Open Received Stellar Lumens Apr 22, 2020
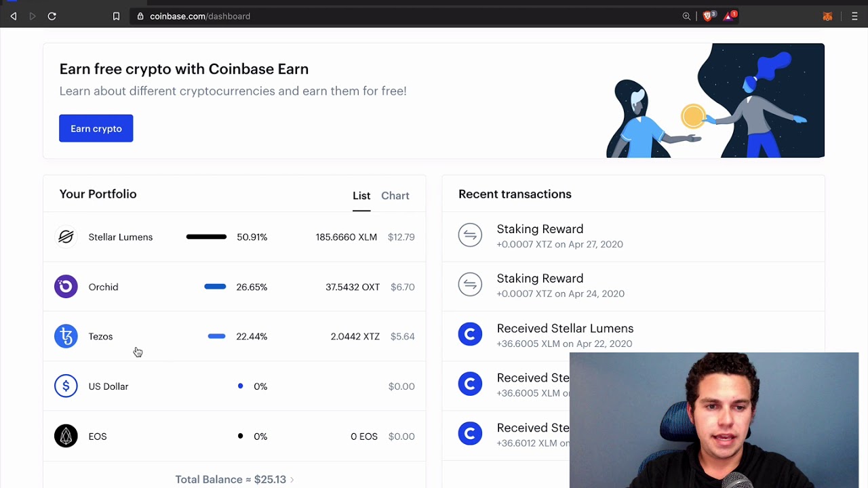The image size is (868, 488). pyautogui.click(x=633, y=335)
